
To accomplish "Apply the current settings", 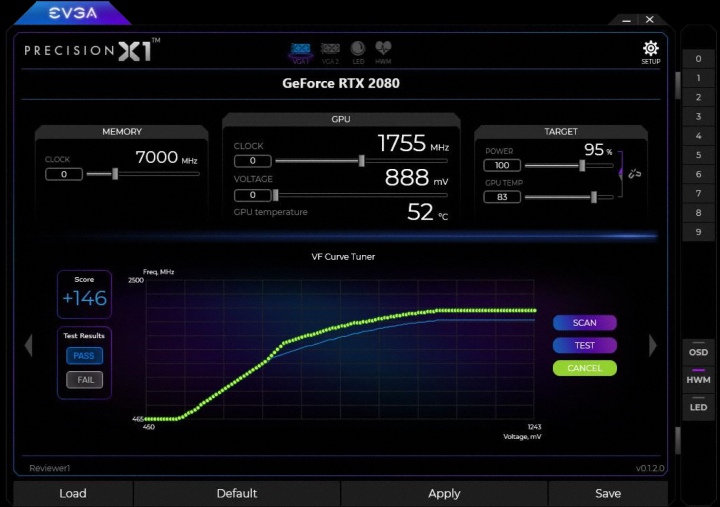I will (444, 494).
